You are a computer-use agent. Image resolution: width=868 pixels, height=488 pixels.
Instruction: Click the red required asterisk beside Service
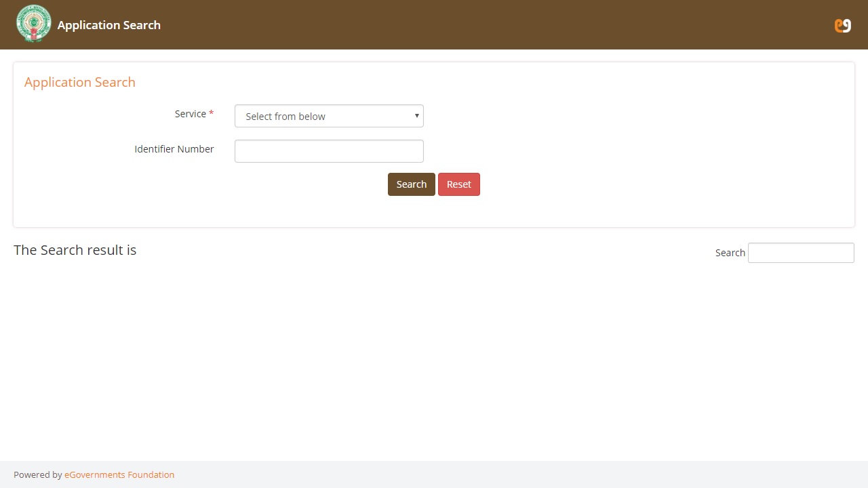[212, 114]
